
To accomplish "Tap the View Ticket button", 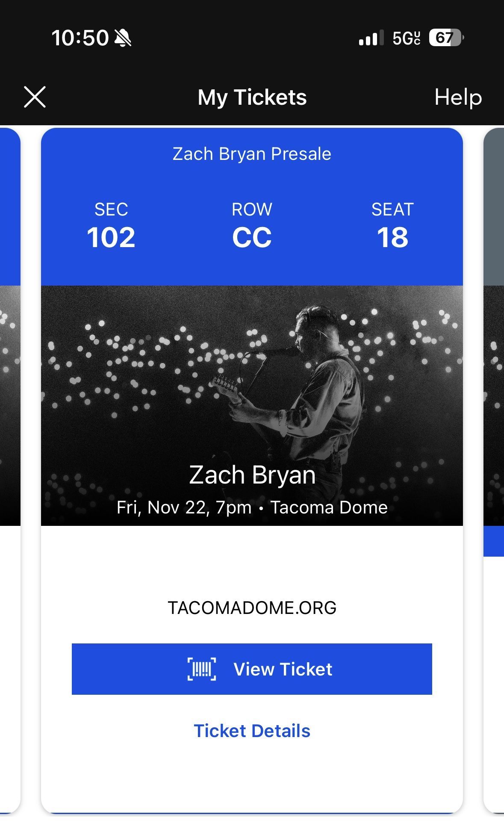I will click(x=252, y=669).
